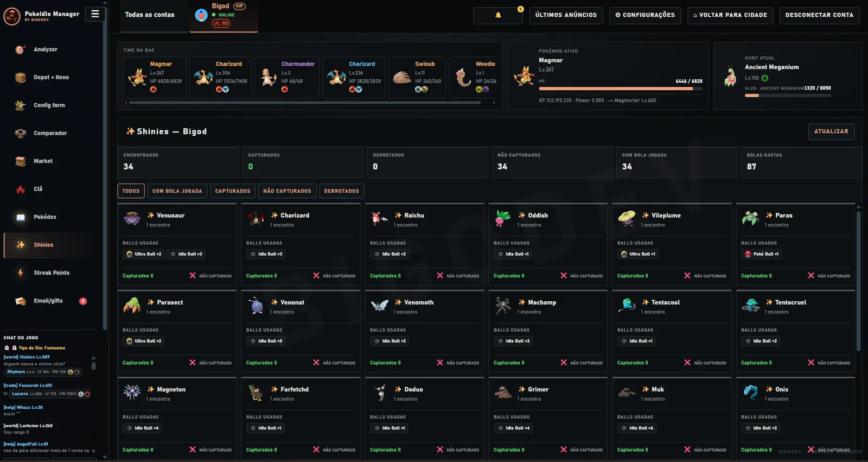868x462 pixels.
Task: Open the Email/gifts envelope icon
Action: (x=20, y=301)
